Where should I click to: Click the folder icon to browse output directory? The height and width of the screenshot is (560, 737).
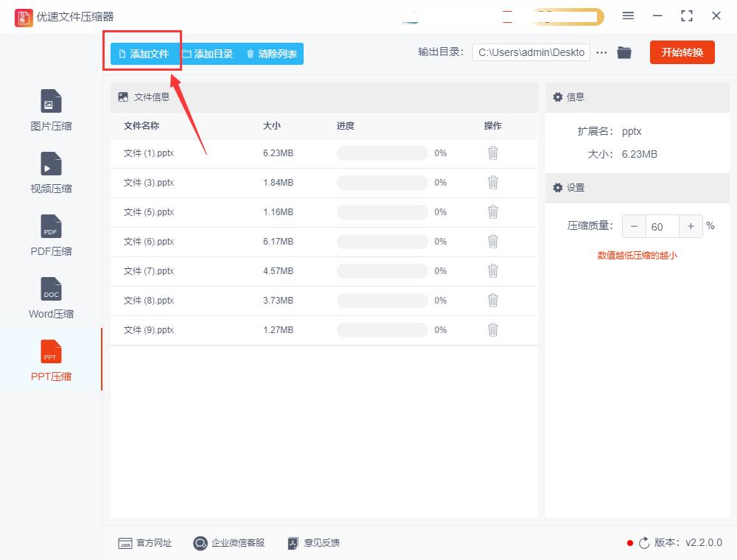[624, 52]
